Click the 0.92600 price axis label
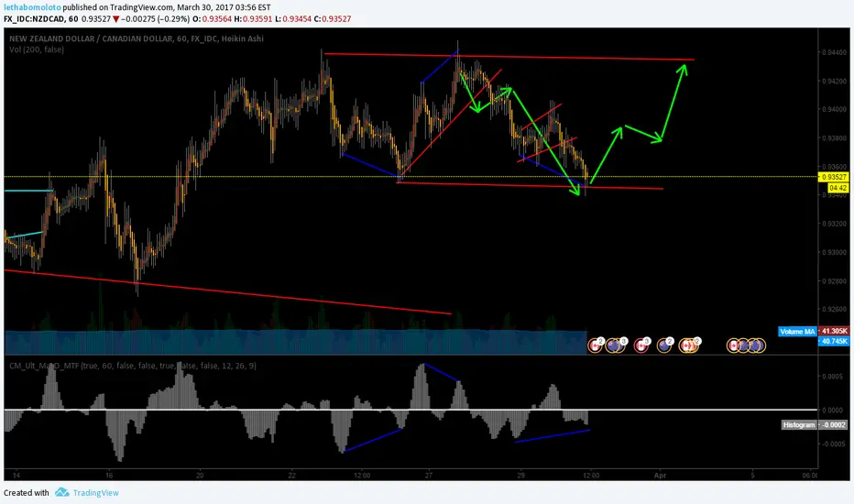 click(834, 310)
